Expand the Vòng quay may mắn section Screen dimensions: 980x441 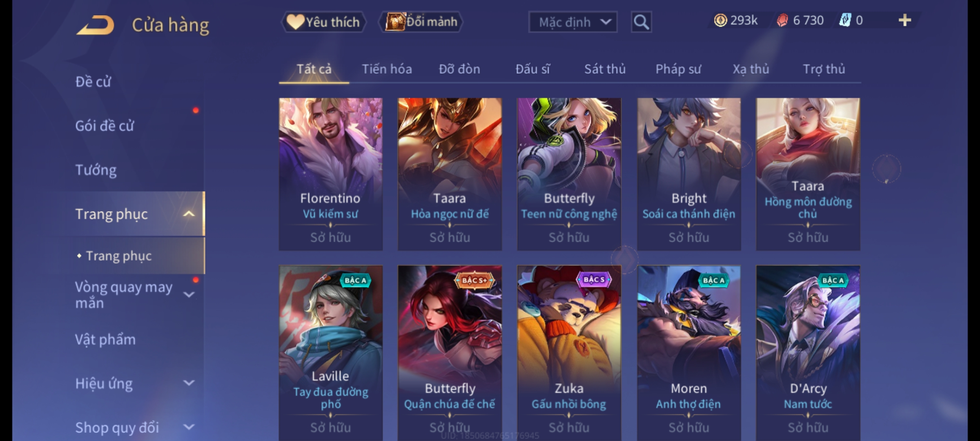click(x=189, y=294)
